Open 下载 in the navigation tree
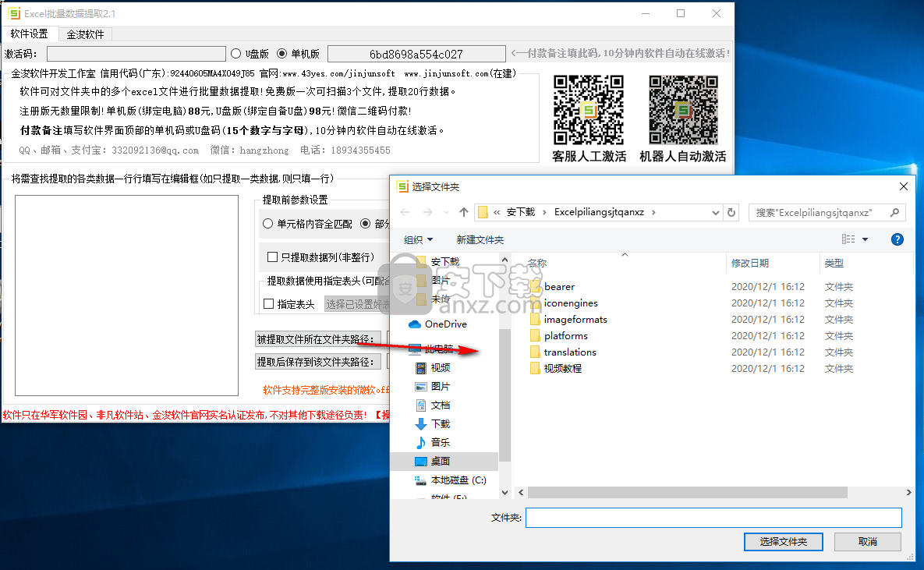Viewport: 924px width, 570px height. click(441, 424)
